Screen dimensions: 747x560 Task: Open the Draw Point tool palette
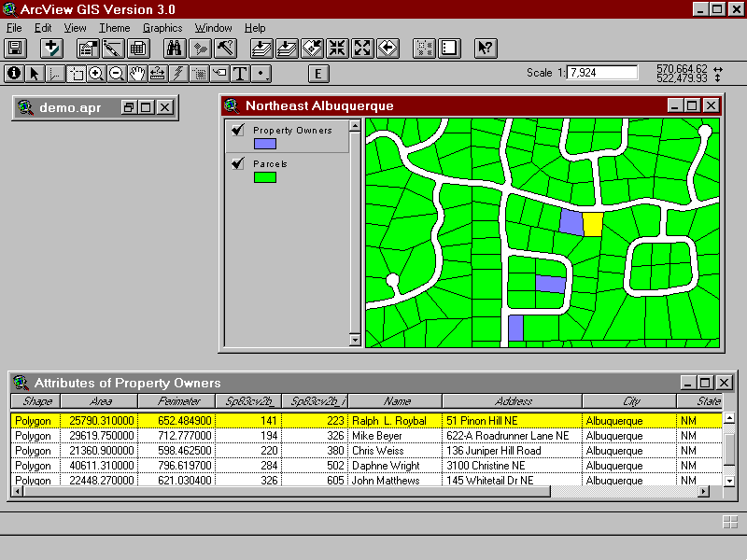(x=261, y=74)
